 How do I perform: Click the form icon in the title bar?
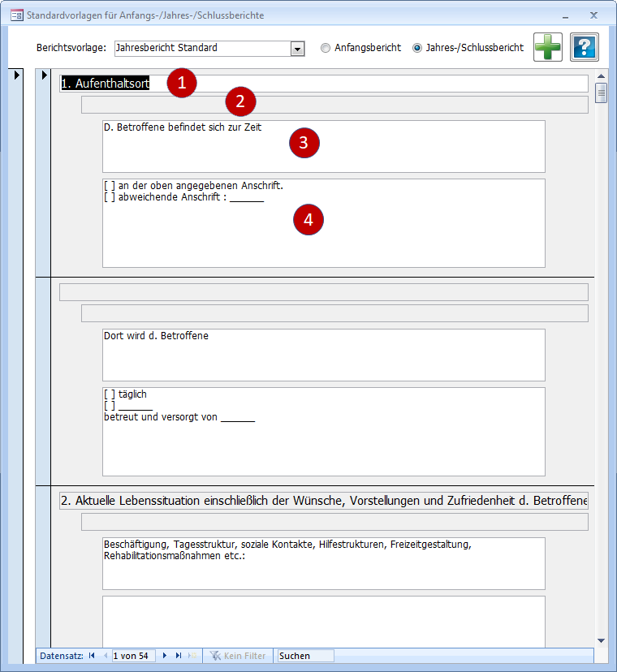pyautogui.click(x=17, y=16)
